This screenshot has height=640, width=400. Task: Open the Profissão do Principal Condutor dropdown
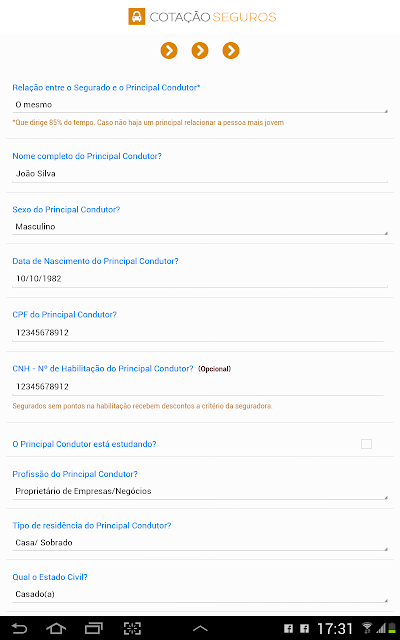coord(200,491)
